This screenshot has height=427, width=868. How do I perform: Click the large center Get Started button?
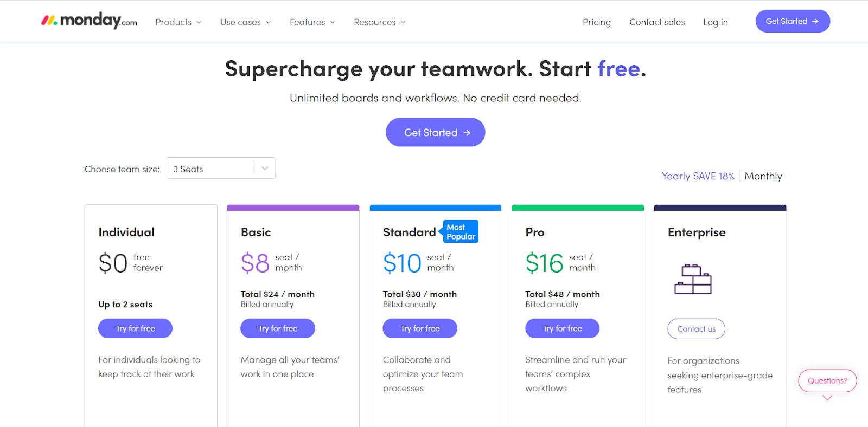[x=435, y=132]
